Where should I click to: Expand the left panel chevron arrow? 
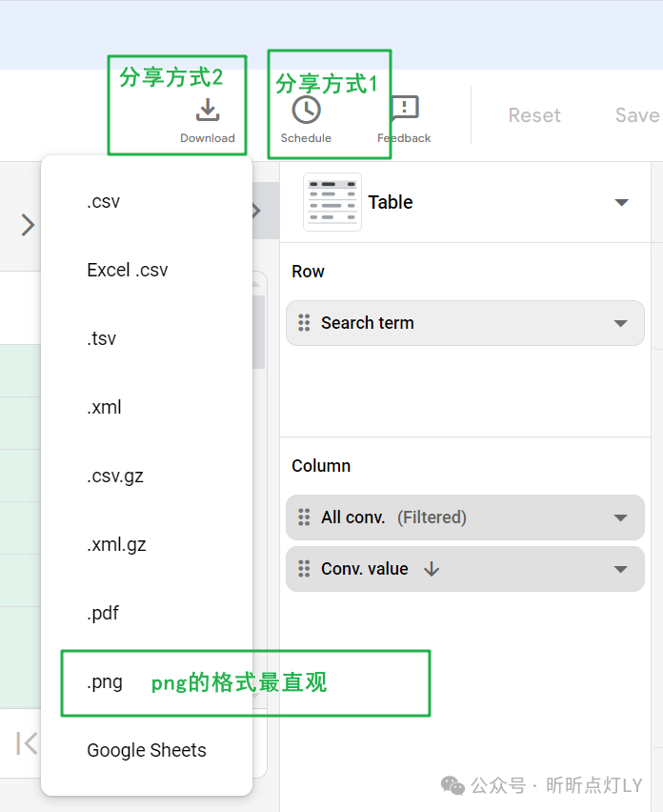28,225
